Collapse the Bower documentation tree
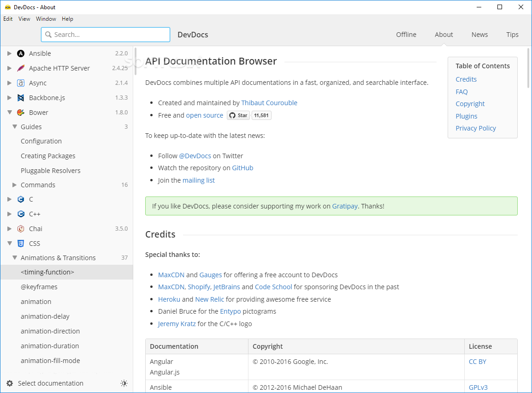 point(10,113)
